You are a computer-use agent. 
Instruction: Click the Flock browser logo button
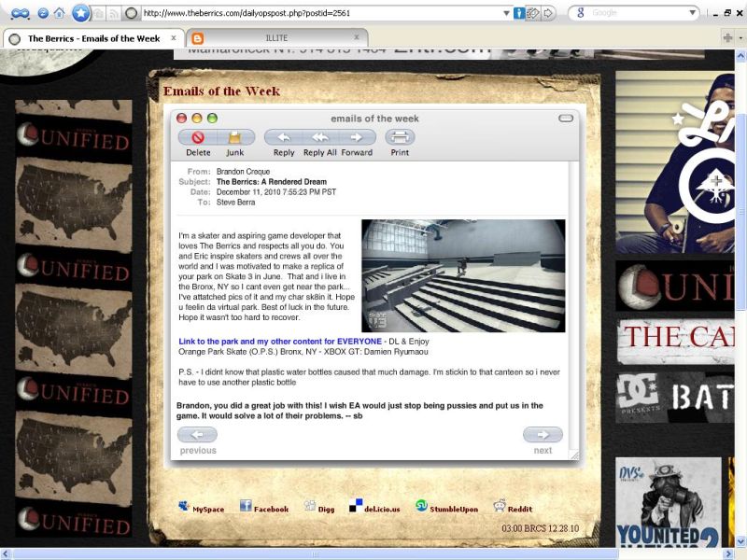tap(20, 13)
